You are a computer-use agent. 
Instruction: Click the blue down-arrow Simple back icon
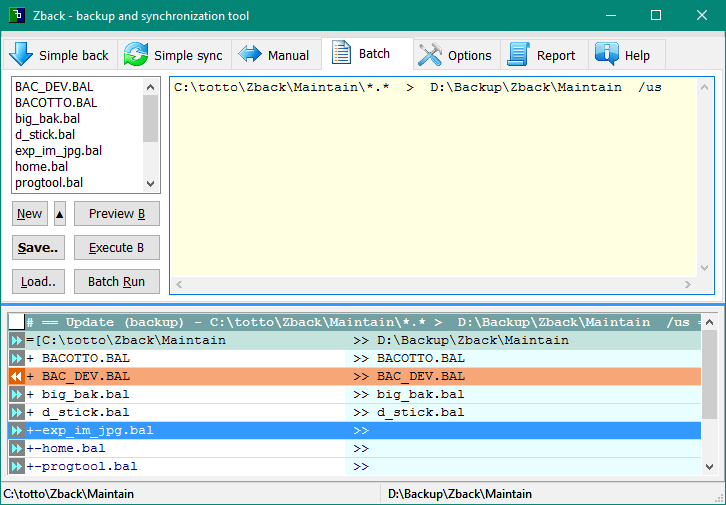[21, 54]
